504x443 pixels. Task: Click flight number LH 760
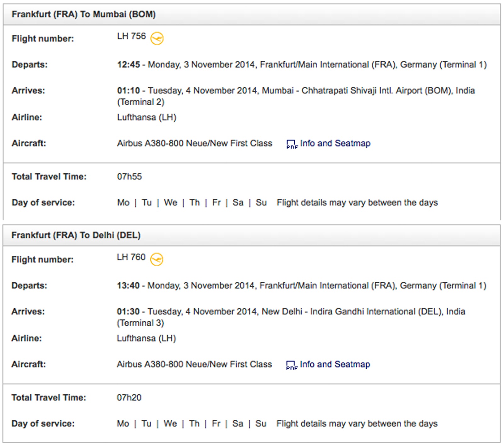point(131,257)
